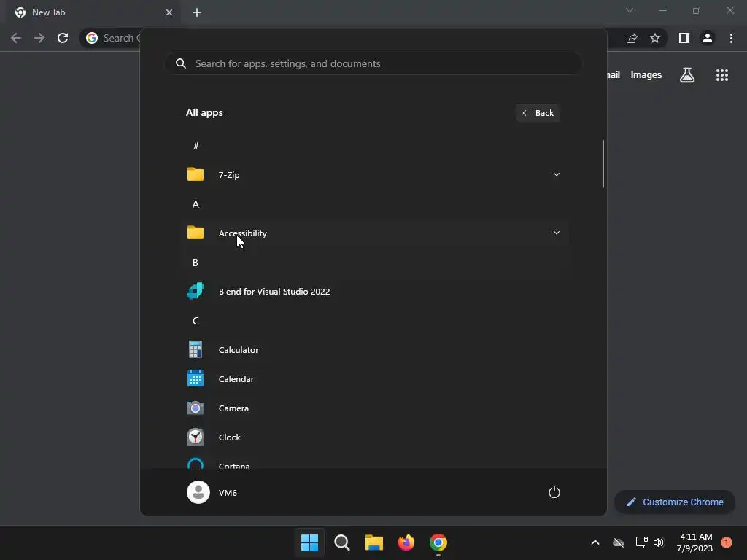Click the Start menu search box
This screenshot has height=560, width=747.
tap(373, 63)
